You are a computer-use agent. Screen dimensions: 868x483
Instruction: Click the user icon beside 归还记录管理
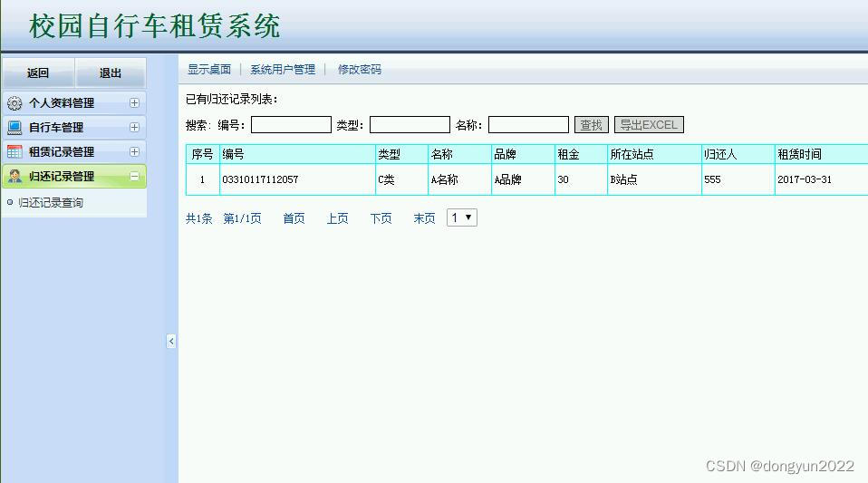(14, 176)
